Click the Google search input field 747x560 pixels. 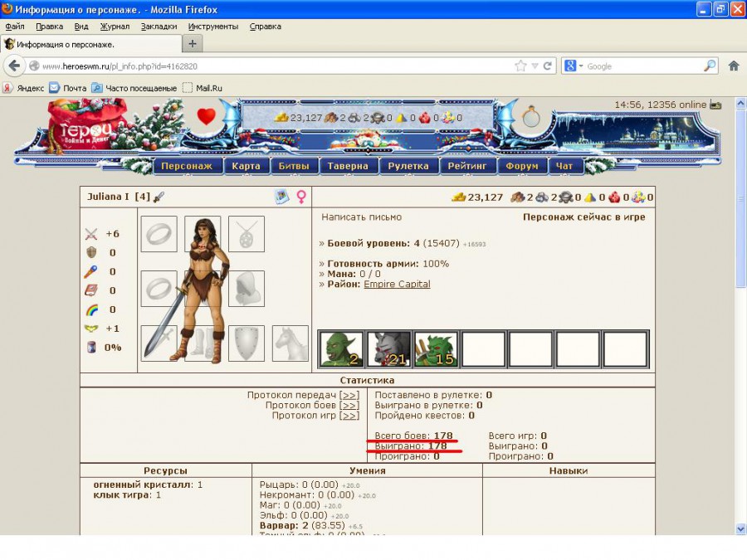point(643,66)
